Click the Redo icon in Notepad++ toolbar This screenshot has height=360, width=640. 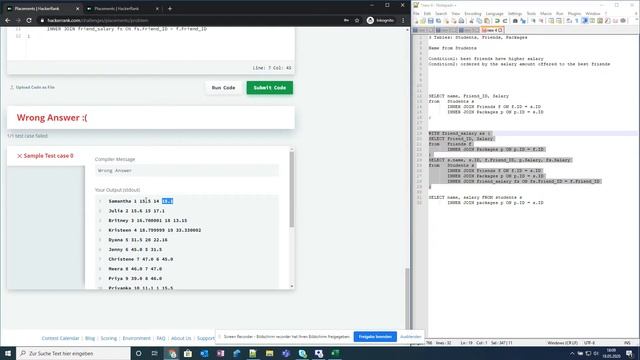pyautogui.click(x=505, y=21)
